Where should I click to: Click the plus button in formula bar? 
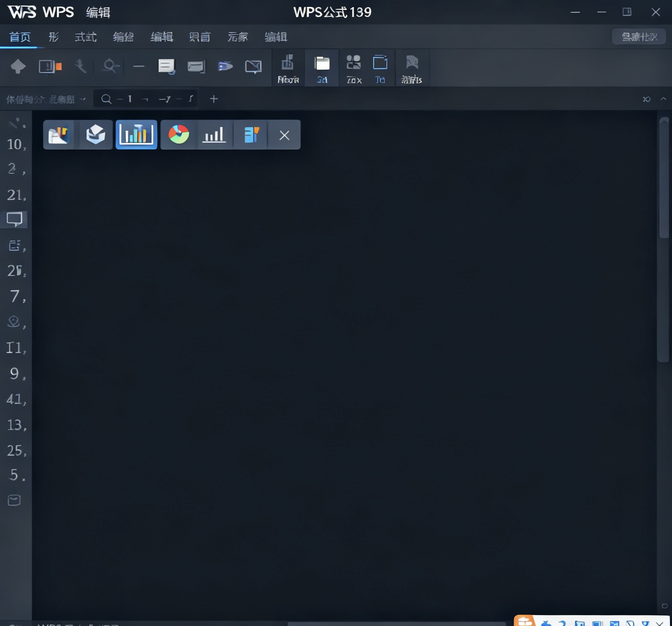213,99
